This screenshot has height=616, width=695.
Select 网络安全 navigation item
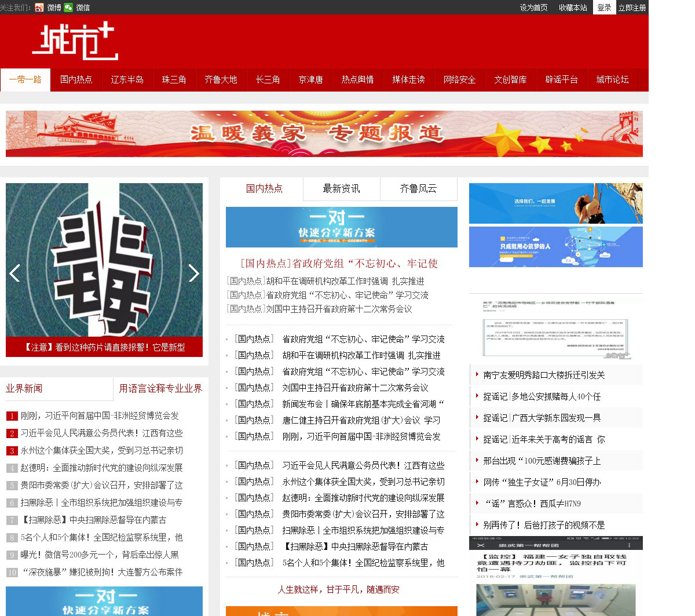click(x=460, y=80)
